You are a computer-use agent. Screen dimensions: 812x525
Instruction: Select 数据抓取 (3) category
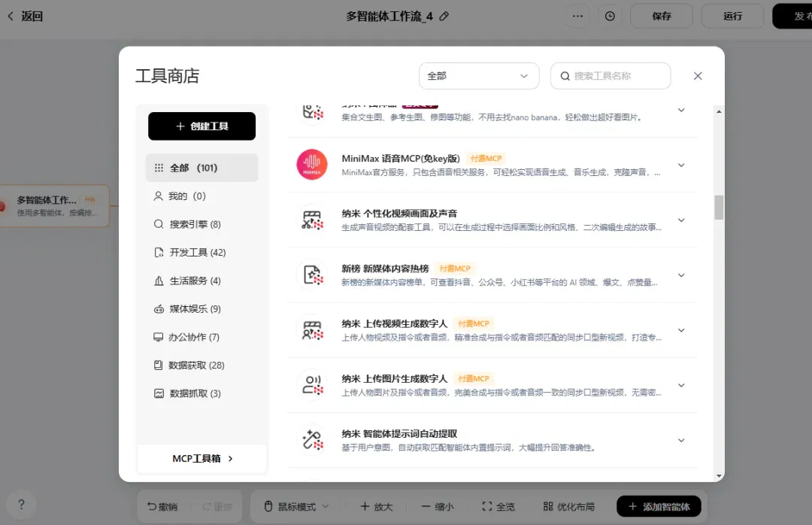[202, 393]
